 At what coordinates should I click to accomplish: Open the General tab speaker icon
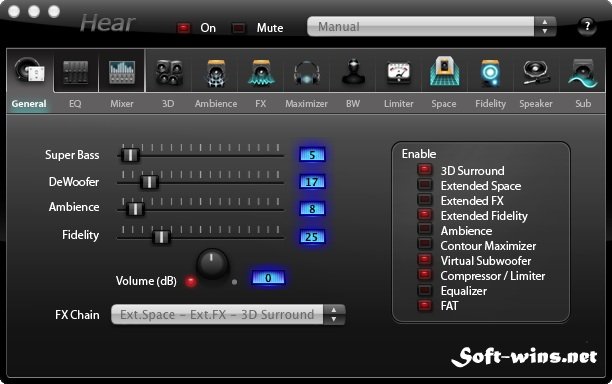click(30, 71)
